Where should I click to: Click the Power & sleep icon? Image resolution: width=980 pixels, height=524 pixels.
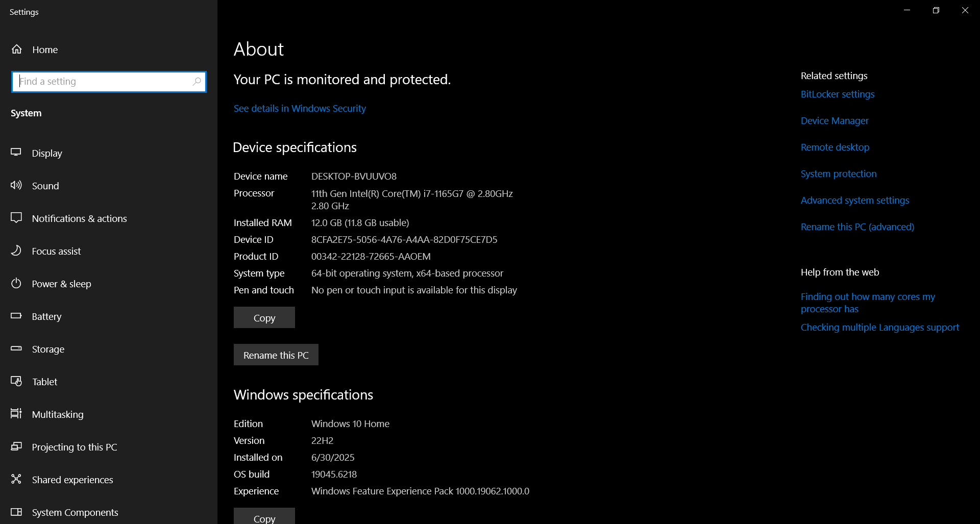coord(16,283)
